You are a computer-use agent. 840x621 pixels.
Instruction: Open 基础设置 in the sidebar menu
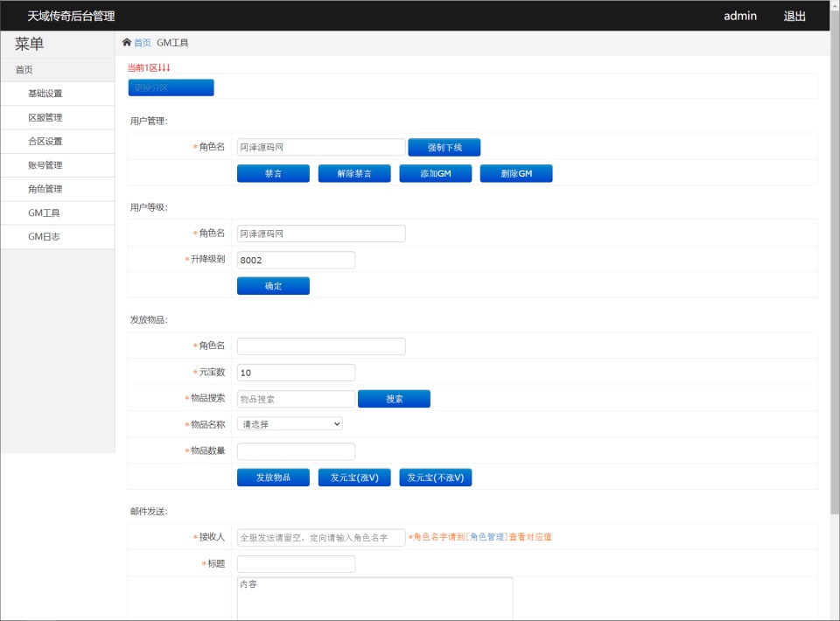coord(45,94)
